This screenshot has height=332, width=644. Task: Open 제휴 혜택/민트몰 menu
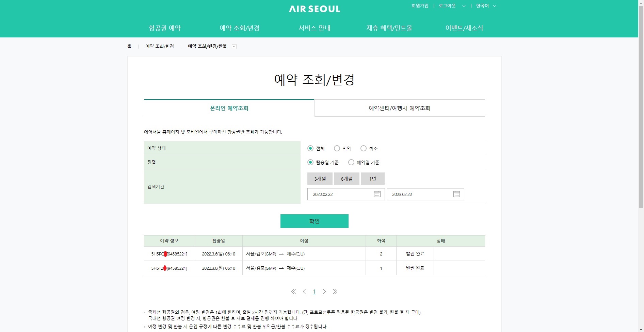tap(389, 28)
